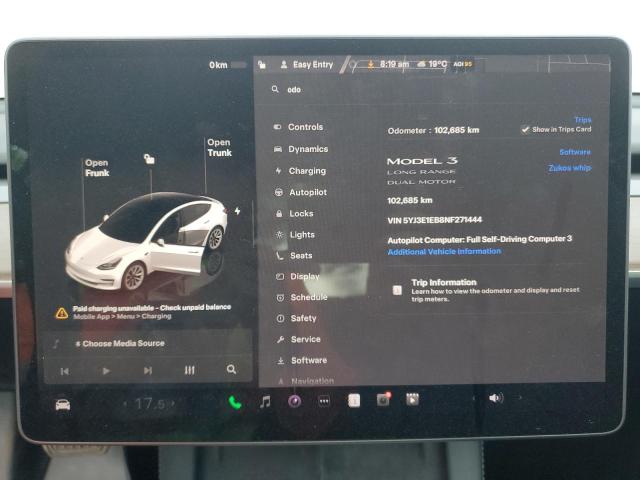Follow the Trips link
The width and height of the screenshot is (640, 480).
click(583, 120)
